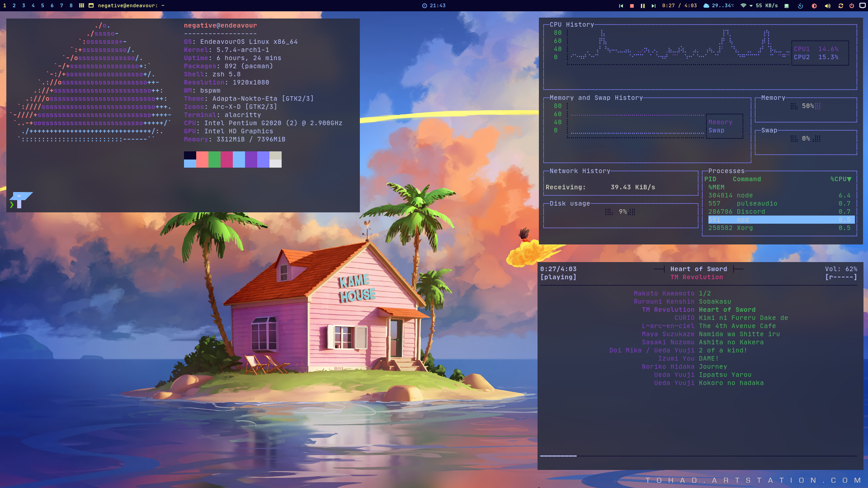Screen dimensions: 868x488
Task: Select the pulseaudio process row
Action: click(x=781, y=204)
